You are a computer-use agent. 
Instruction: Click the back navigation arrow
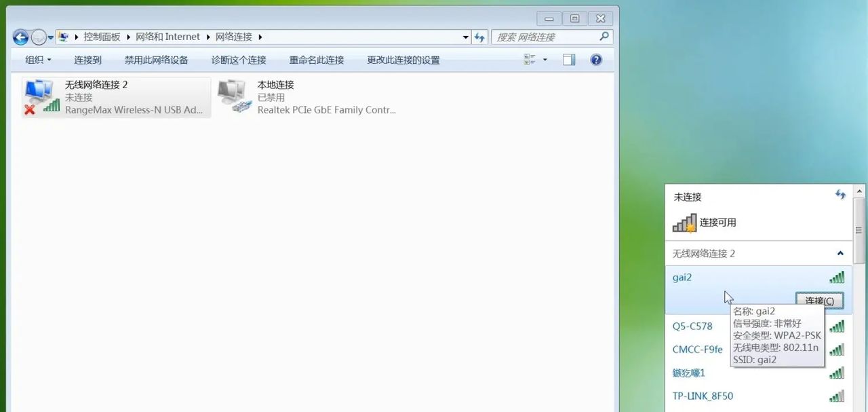pos(20,37)
